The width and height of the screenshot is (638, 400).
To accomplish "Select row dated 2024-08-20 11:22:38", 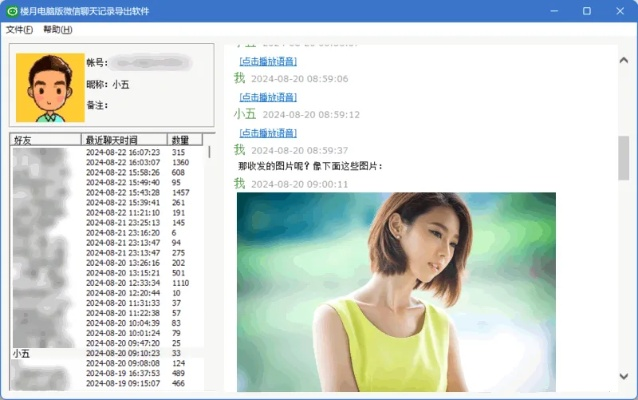I will click(107, 313).
